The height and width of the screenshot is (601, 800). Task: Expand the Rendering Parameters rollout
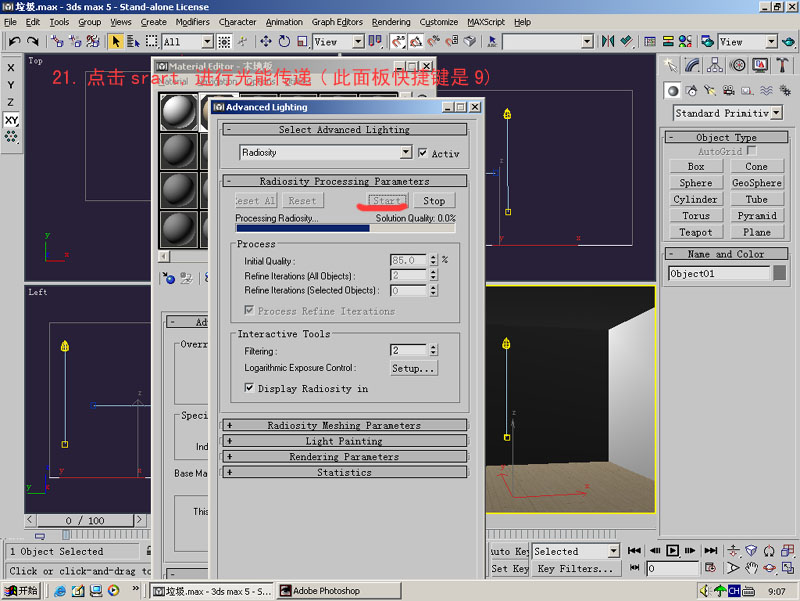(x=344, y=457)
